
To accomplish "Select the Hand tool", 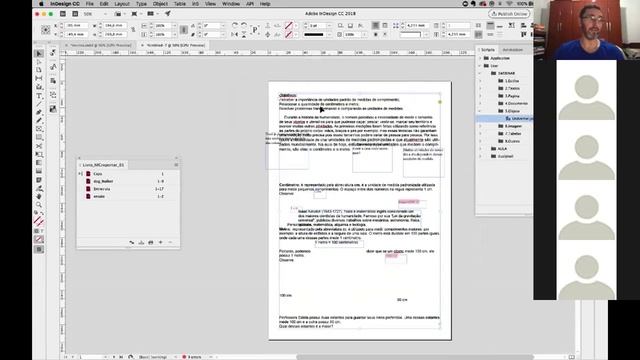I will point(39,196).
